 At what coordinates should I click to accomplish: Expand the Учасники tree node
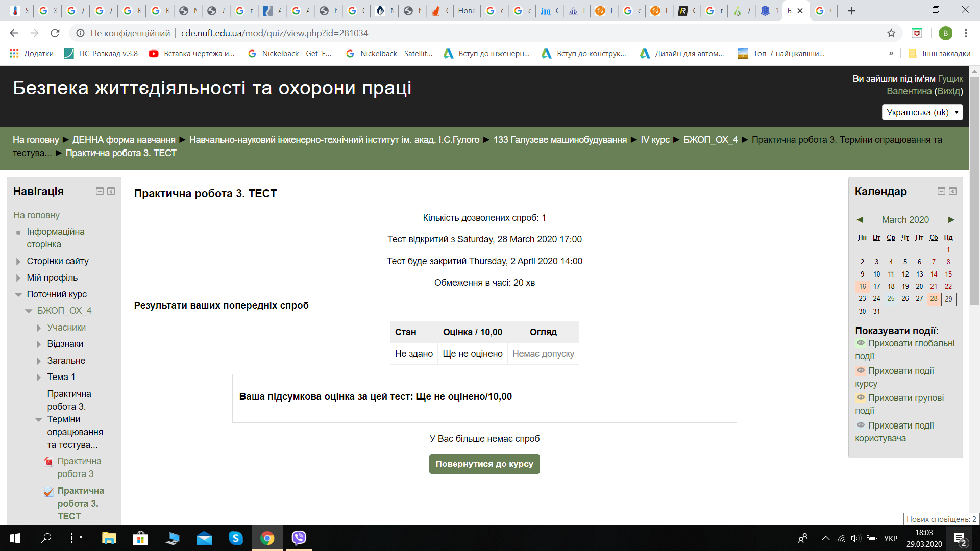(x=39, y=328)
